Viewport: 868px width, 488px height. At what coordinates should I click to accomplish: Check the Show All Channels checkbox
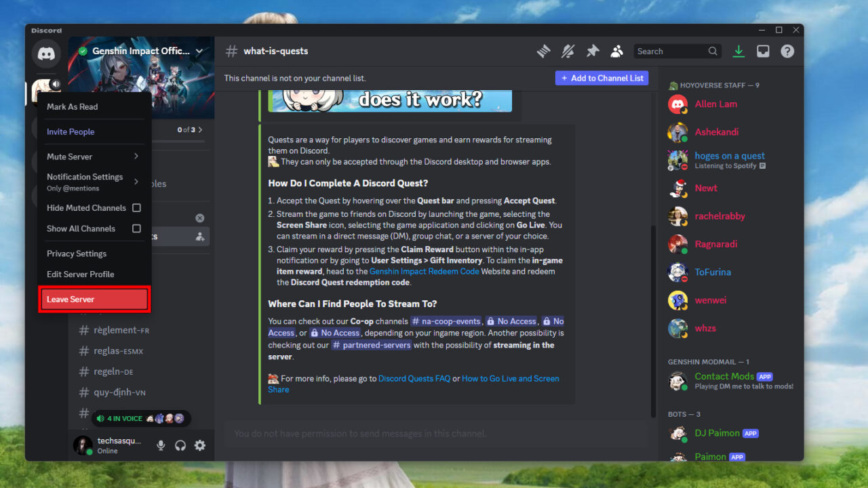pyautogui.click(x=136, y=228)
